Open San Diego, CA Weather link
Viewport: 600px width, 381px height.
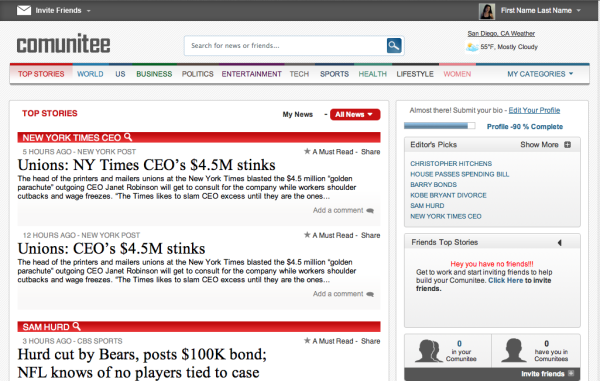click(x=501, y=34)
